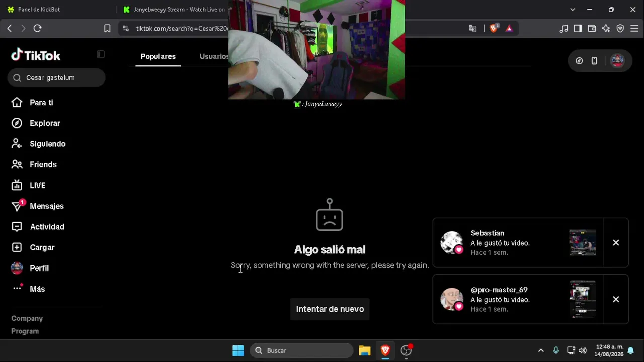644x362 pixels.
Task: Open video thumbnail in Sebastian's notification
Action: [583, 243]
